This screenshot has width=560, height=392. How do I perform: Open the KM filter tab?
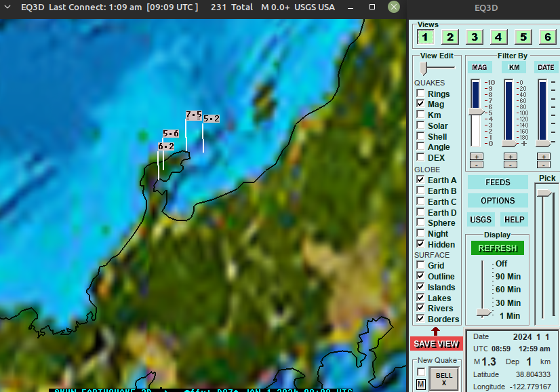point(514,67)
